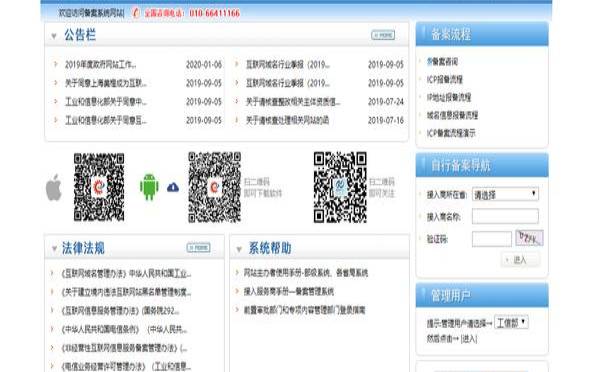Image resolution: width=596 pixels, height=372 pixels.
Task: Open 《中华人民共和国电信条例》 link
Action: [124, 329]
